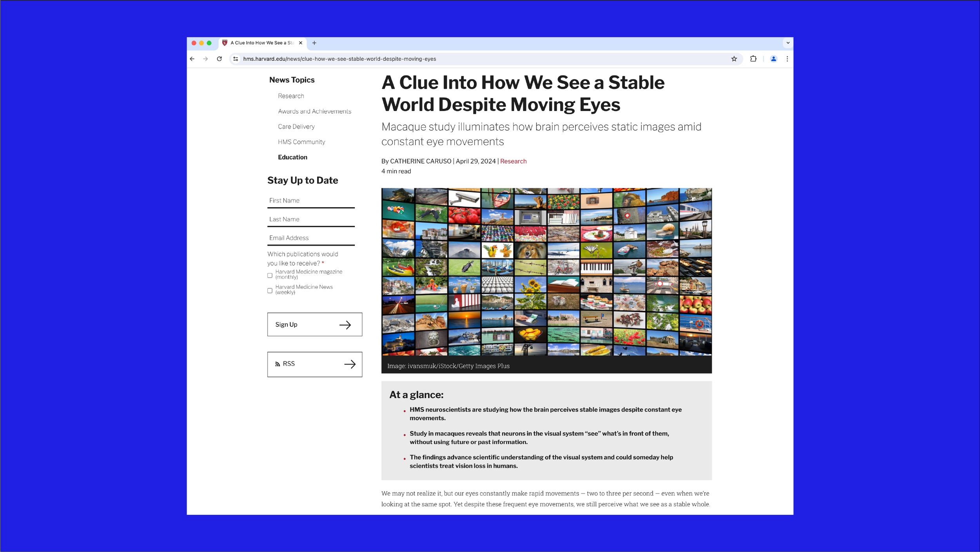Click the site information icon in address bar
The height and width of the screenshot is (552, 980).
(236, 59)
